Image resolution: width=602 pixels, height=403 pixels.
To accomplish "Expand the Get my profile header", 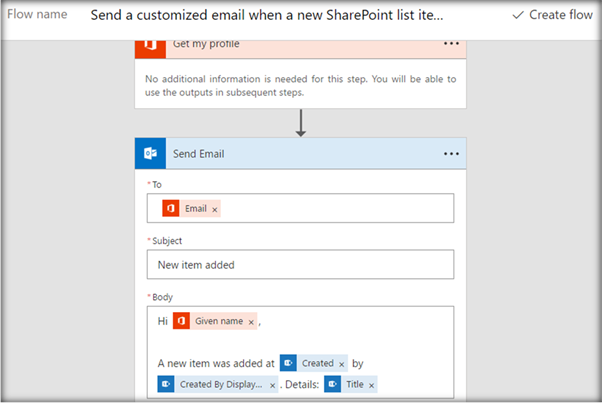I will [x=300, y=44].
